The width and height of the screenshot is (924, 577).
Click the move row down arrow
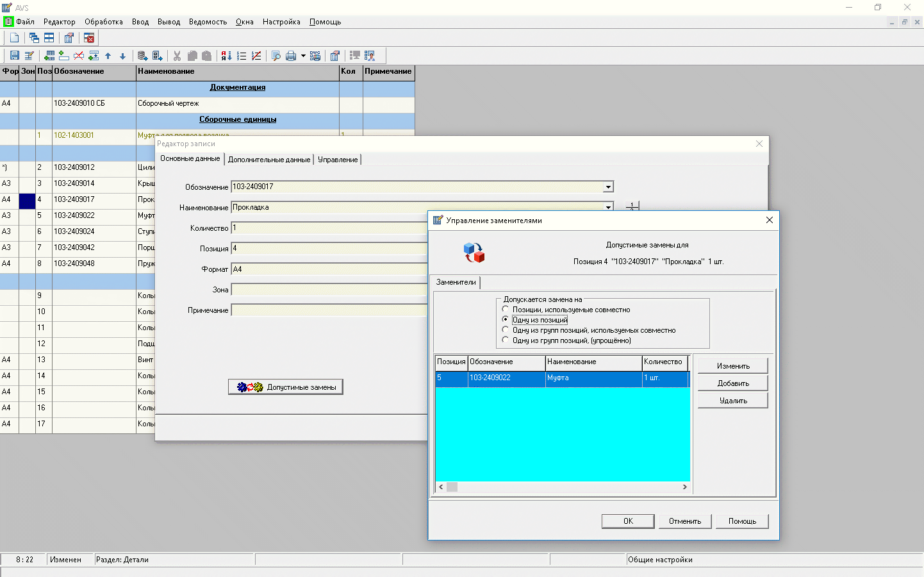pyautogui.click(x=122, y=56)
